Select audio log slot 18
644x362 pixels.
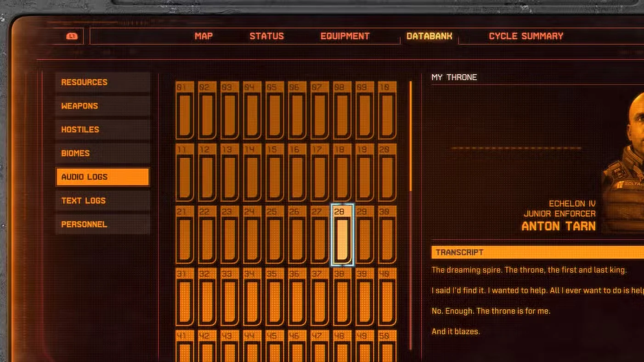click(342, 173)
